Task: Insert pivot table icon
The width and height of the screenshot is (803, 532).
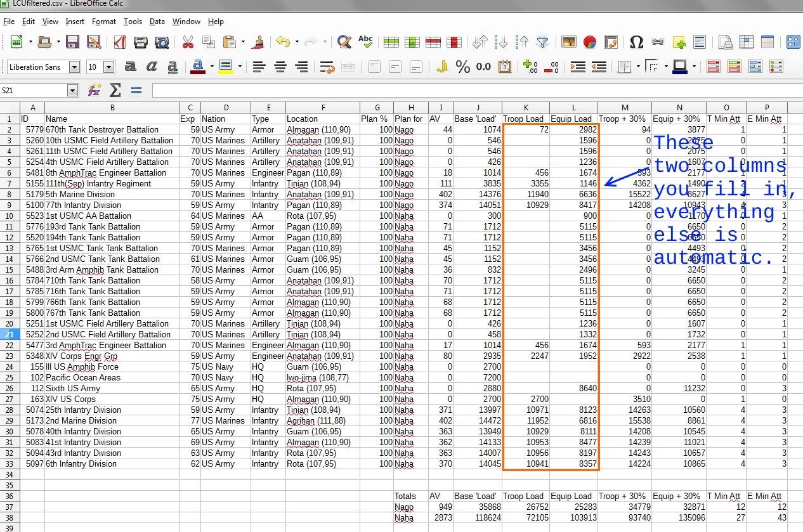Action: pos(611,42)
